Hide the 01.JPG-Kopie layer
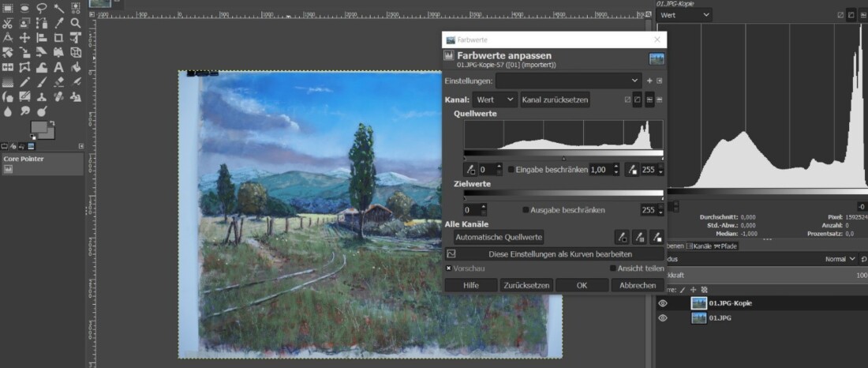This screenshot has height=368, width=868. pos(663,303)
